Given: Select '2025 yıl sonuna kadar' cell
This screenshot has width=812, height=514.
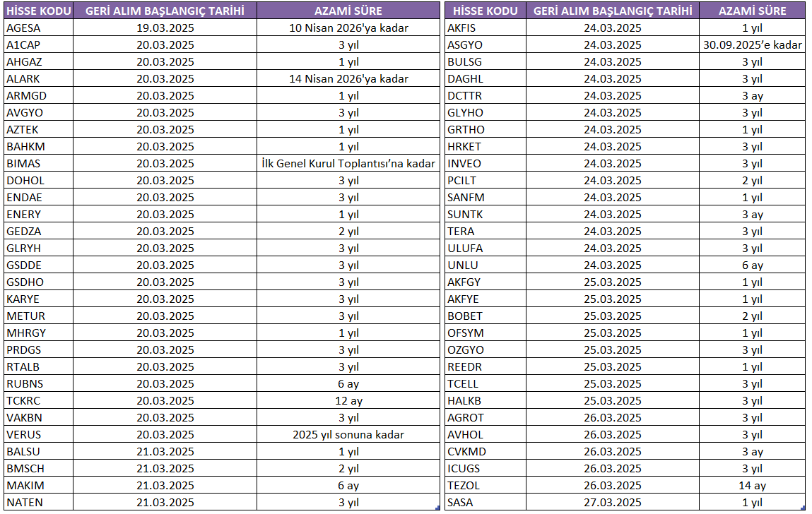Looking at the screenshot, I should point(348,435).
